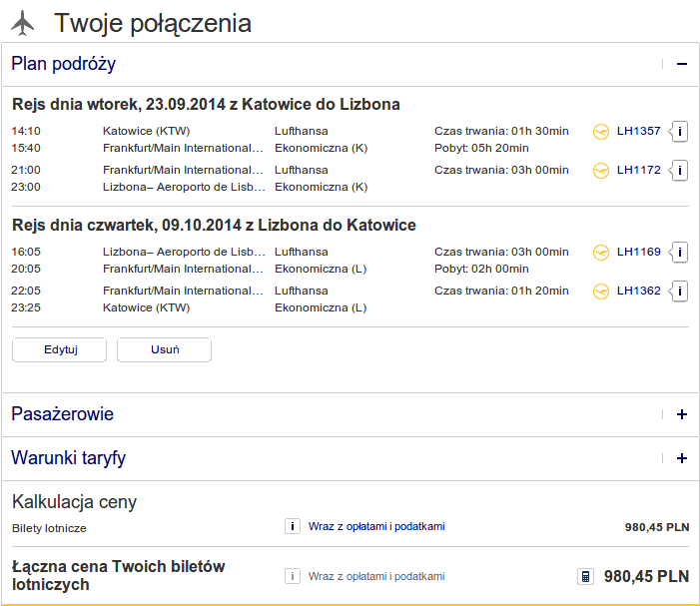Click the Lufthansa crane logo beside LH1362
The height and width of the screenshot is (606, 700).
pyautogui.click(x=601, y=292)
